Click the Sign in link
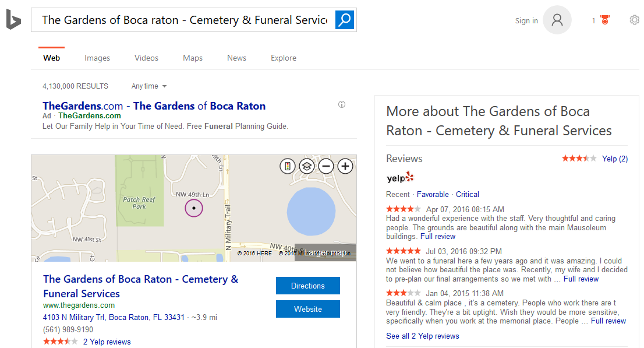 tap(526, 20)
